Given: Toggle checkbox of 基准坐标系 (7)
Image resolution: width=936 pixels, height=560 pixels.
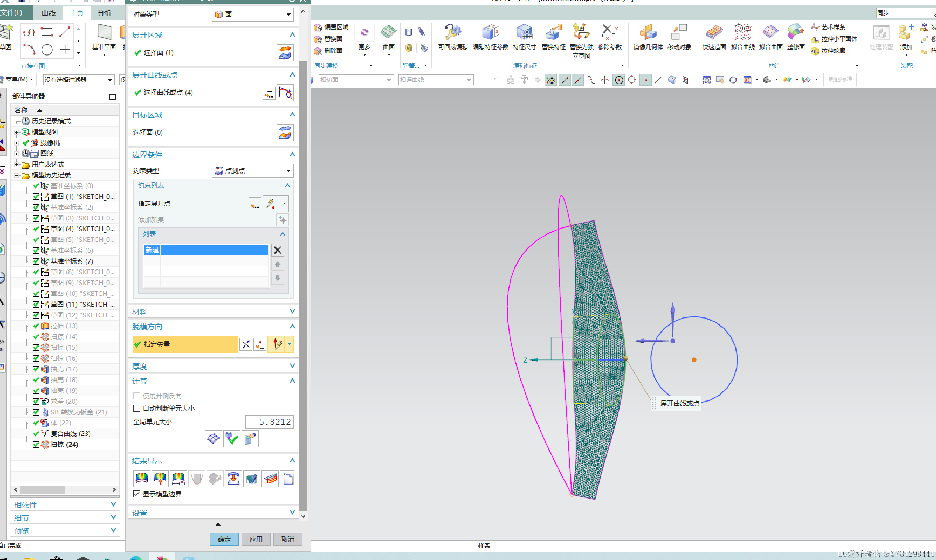Looking at the screenshot, I should tap(36, 261).
